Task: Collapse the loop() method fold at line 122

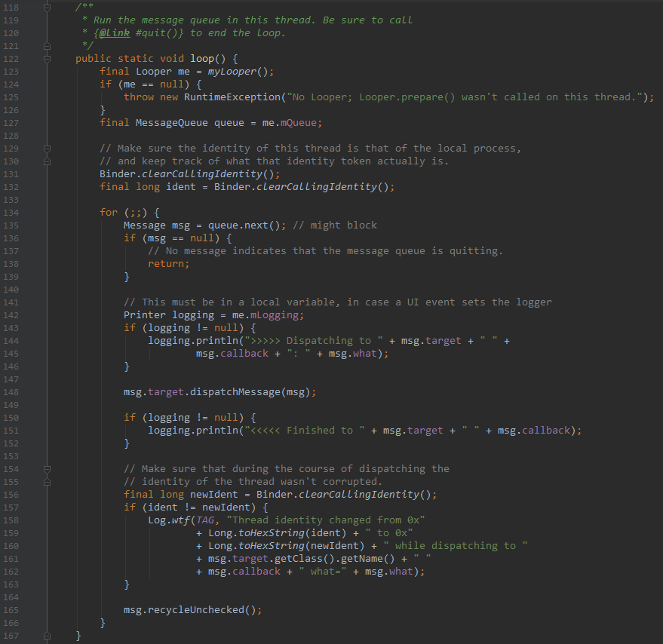Action: pos(48,59)
